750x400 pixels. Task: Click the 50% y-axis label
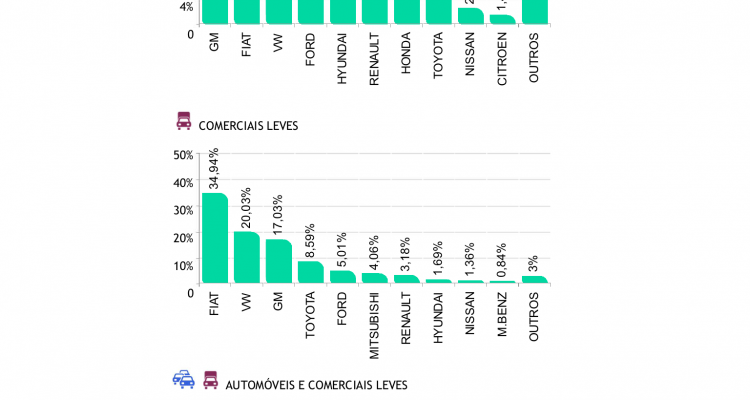[x=183, y=155]
